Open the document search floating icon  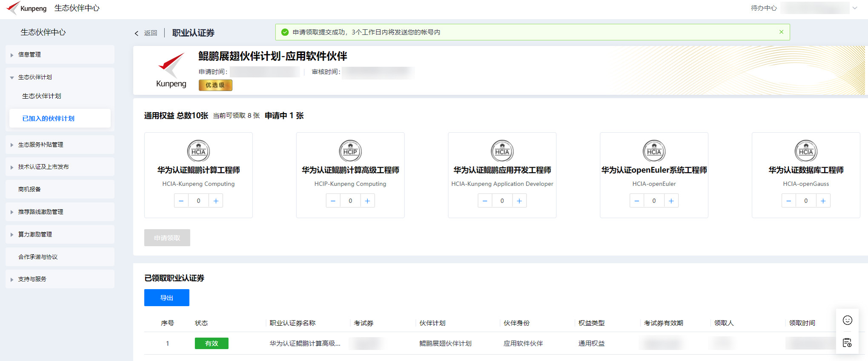coord(847,343)
